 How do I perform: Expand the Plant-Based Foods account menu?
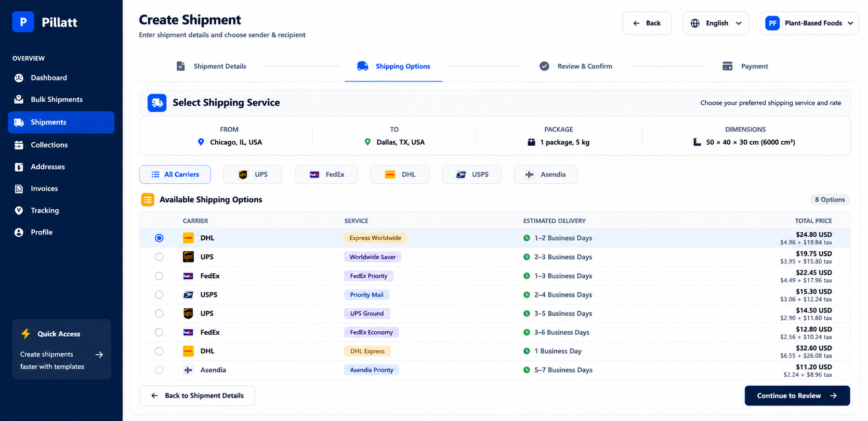809,23
